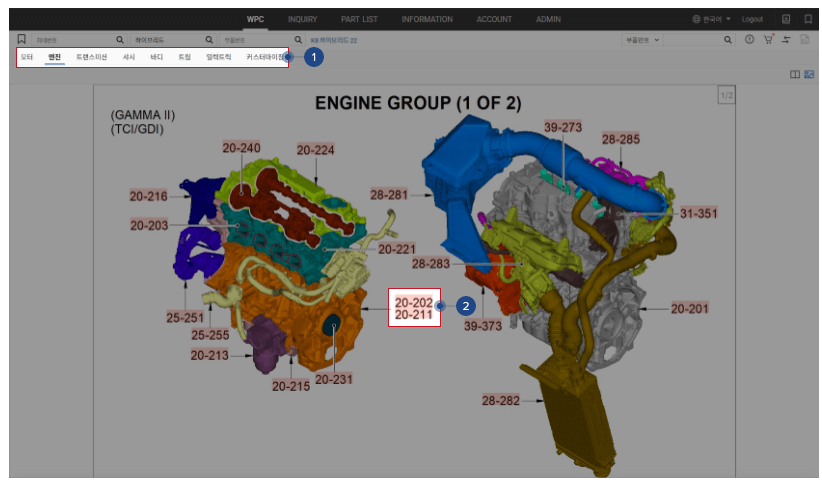Select the blue image view icon
This screenshot has height=482, width=822.
tap(809, 74)
